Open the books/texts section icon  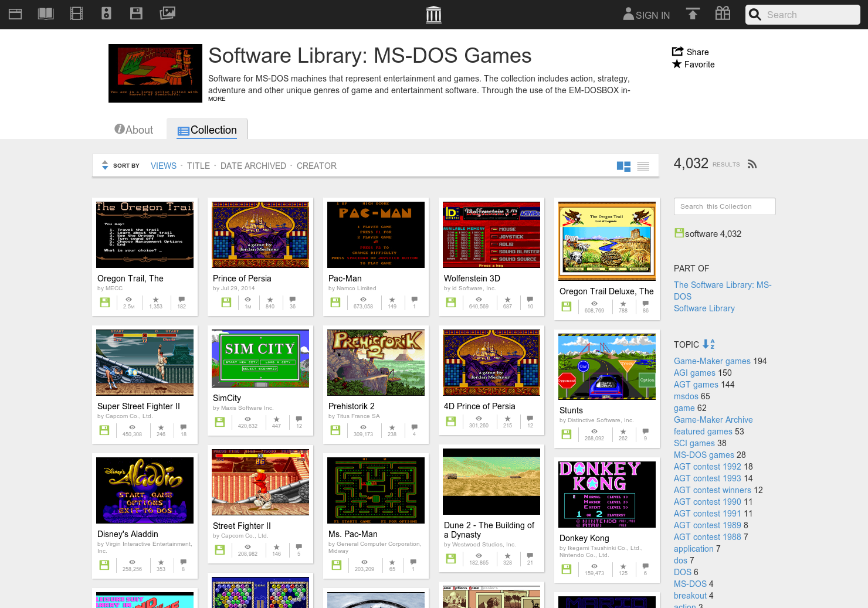45,13
